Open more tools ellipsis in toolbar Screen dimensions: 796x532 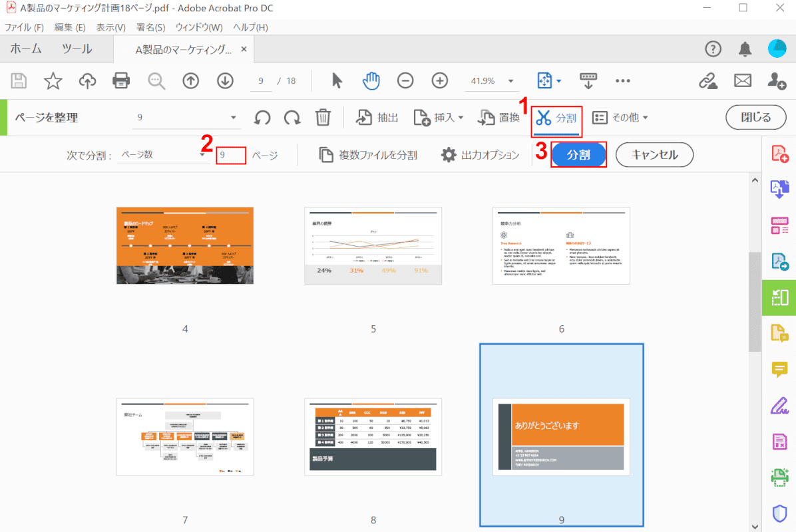[x=623, y=80]
